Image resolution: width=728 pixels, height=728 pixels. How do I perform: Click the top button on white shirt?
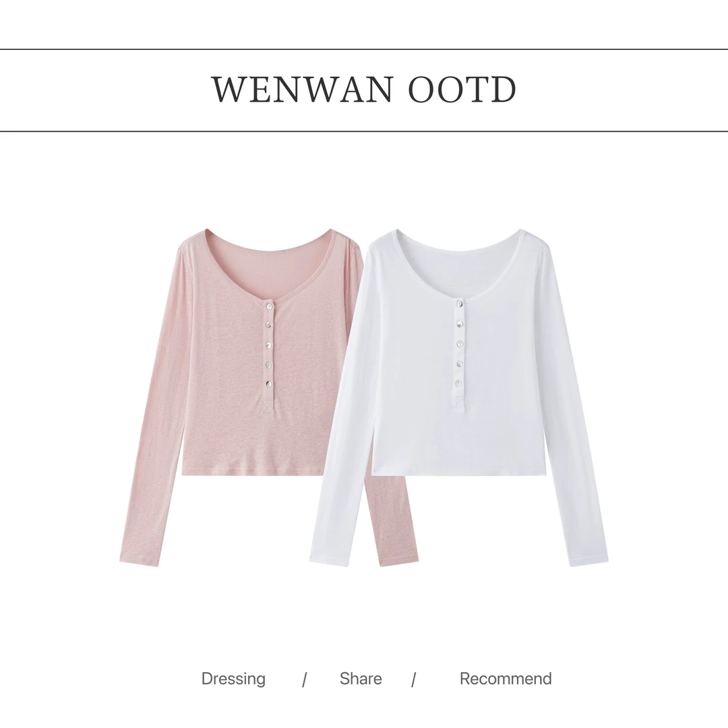tap(459, 304)
